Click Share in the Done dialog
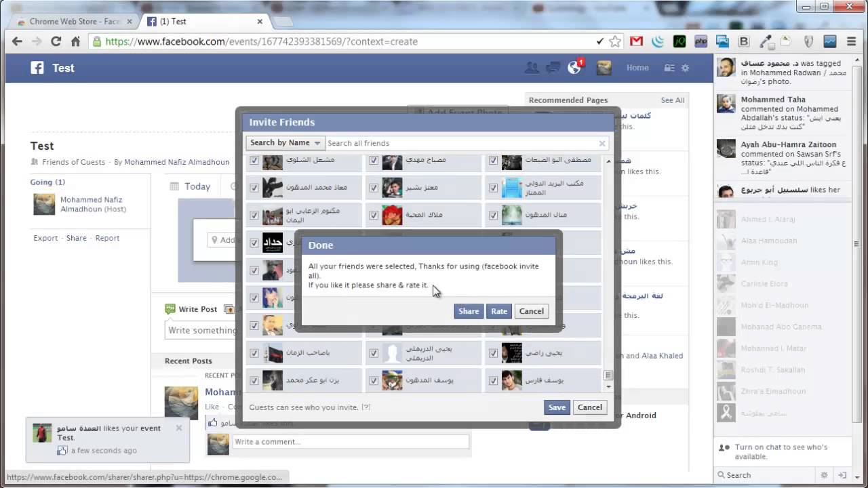This screenshot has height=488, width=868. 469,311
